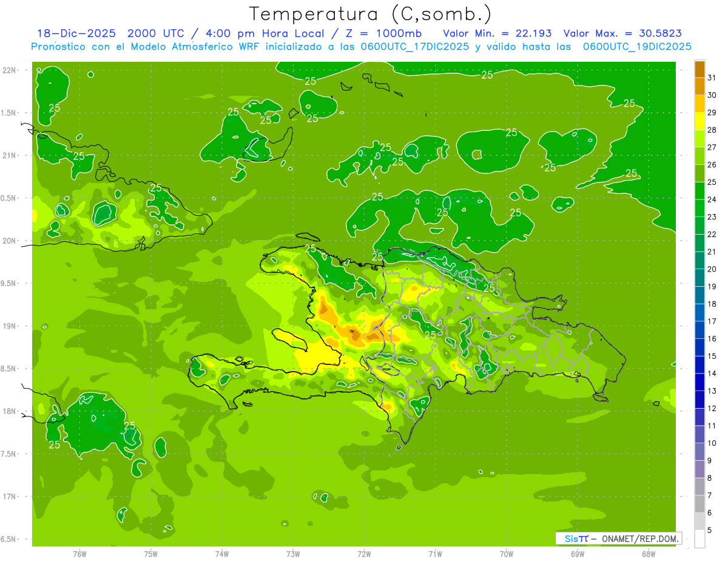This screenshot has width=728, height=562.
Task: Click the '20N' latitude label
Action: click(x=10, y=241)
